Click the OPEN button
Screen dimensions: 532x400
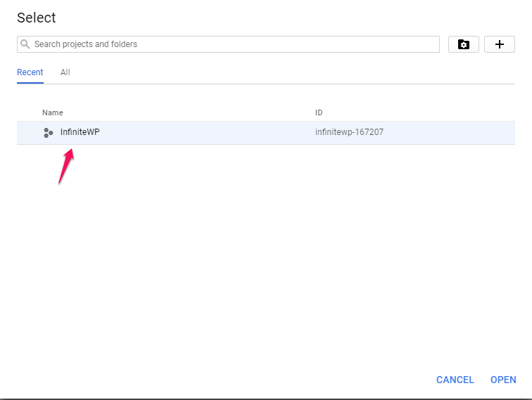503,380
